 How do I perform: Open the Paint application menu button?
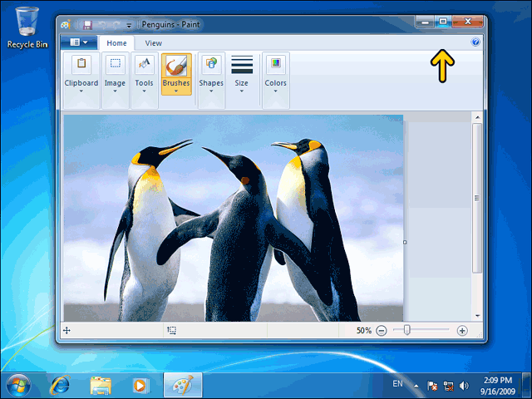[x=79, y=42]
